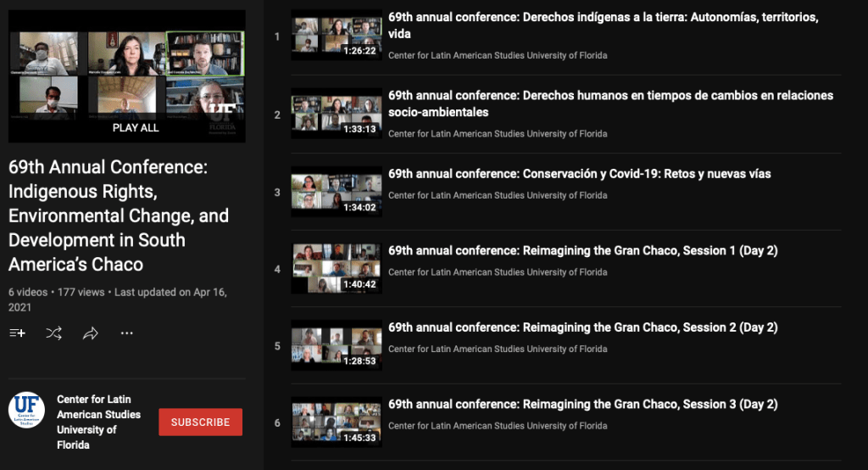The width and height of the screenshot is (868, 470).
Task: Click the UF channel avatar logo
Action: coord(26,410)
